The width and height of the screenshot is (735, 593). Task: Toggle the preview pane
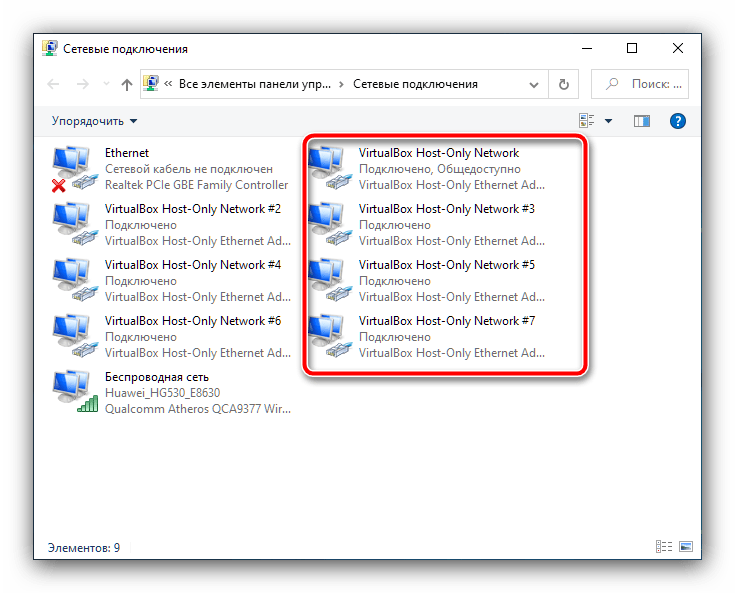(x=642, y=121)
